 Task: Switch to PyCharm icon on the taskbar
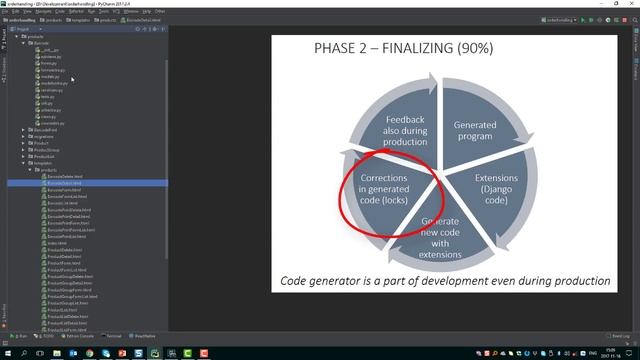(155, 353)
